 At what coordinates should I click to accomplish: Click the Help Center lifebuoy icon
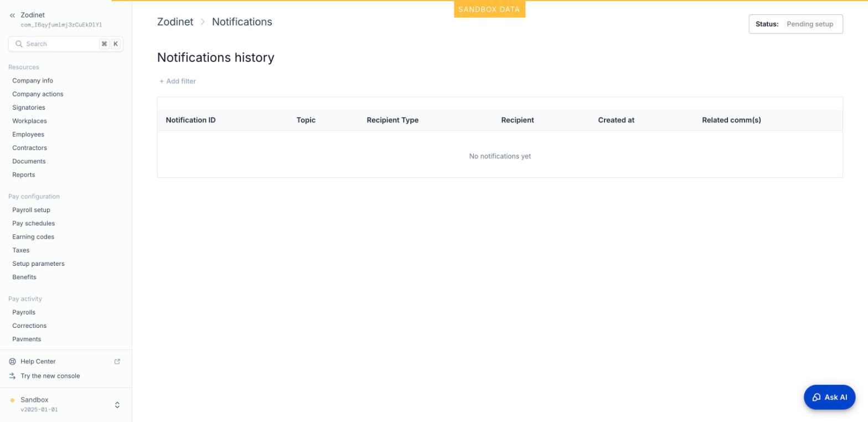click(13, 362)
